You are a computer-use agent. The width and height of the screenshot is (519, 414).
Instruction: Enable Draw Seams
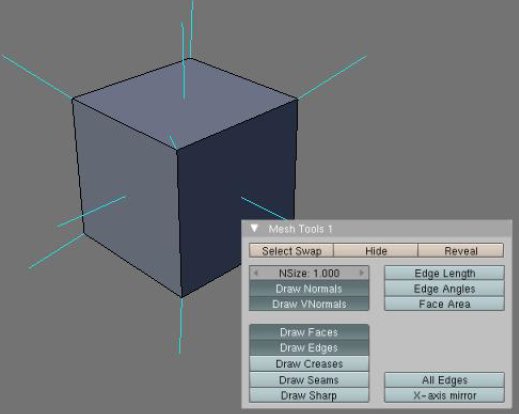coord(309,380)
